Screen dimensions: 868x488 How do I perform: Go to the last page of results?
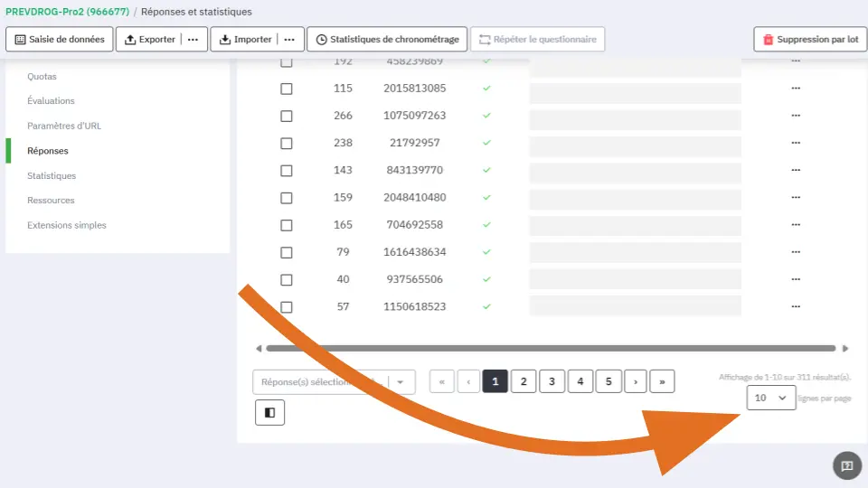pyautogui.click(x=662, y=382)
